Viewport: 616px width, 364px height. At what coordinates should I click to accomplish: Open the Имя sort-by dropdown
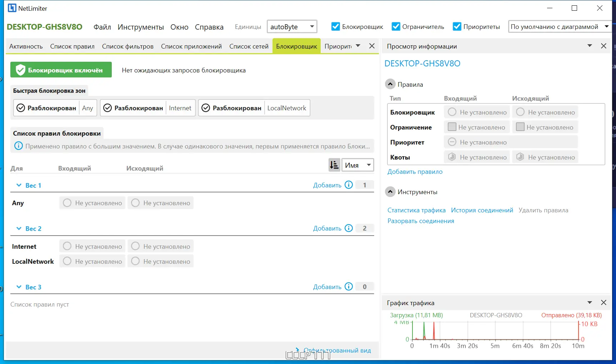(358, 165)
